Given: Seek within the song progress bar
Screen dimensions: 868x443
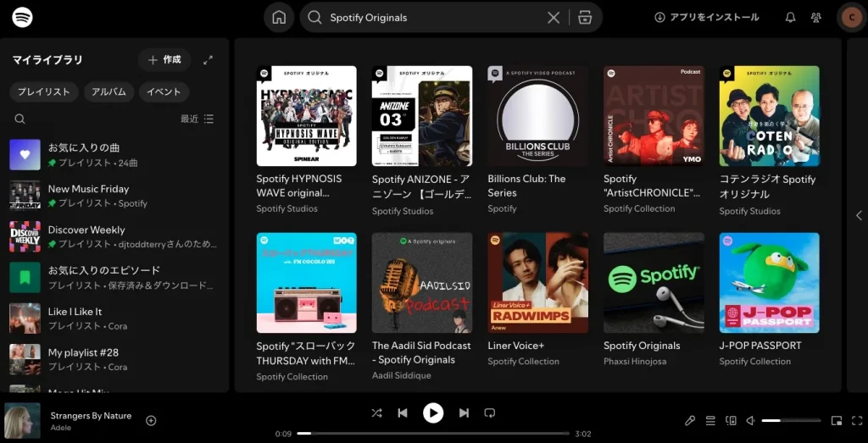Looking at the screenshot, I should (x=433, y=434).
